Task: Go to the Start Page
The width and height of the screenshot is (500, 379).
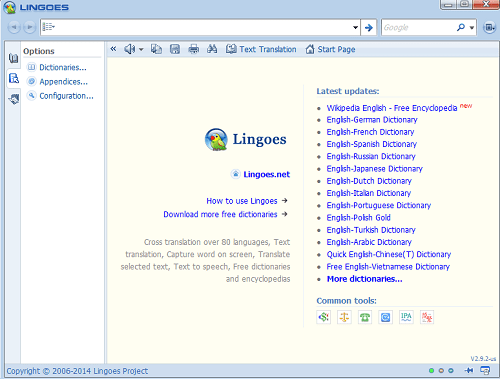Action: (330, 49)
